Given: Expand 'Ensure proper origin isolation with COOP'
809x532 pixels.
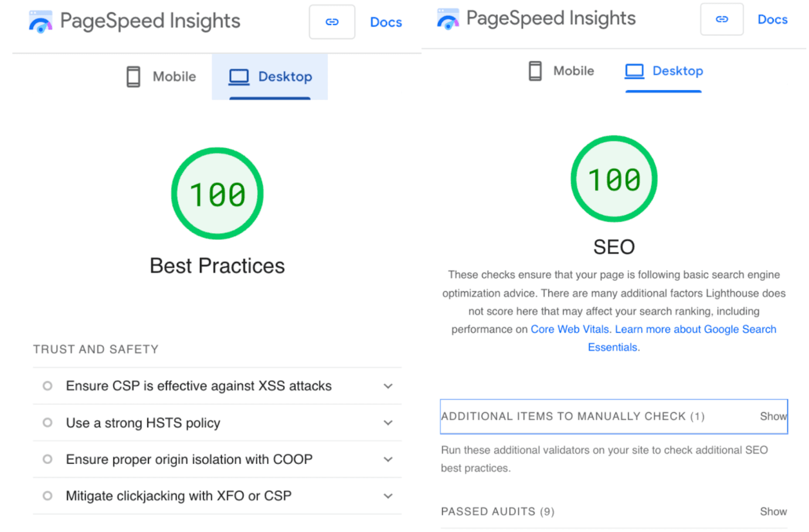Looking at the screenshot, I should 388,459.
